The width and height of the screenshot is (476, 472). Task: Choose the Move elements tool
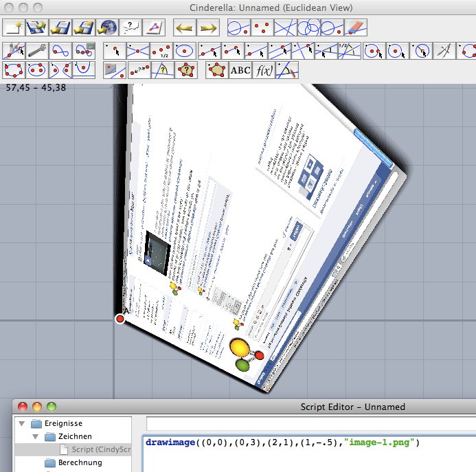pyautogui.click(x=14, y=51)
